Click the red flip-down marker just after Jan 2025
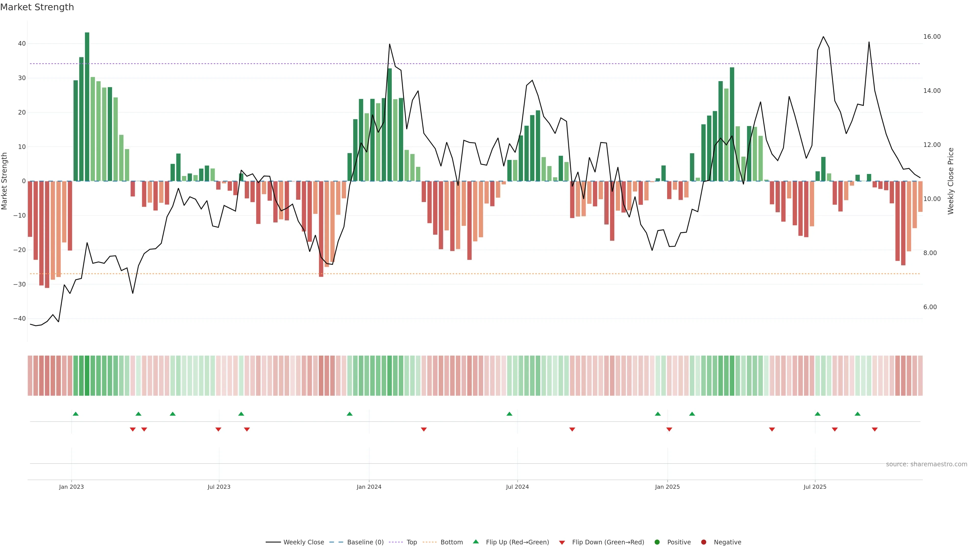Image resolution: width=980 pixels, height=551 pixels. pyautogui.click(x=669, y=429)
